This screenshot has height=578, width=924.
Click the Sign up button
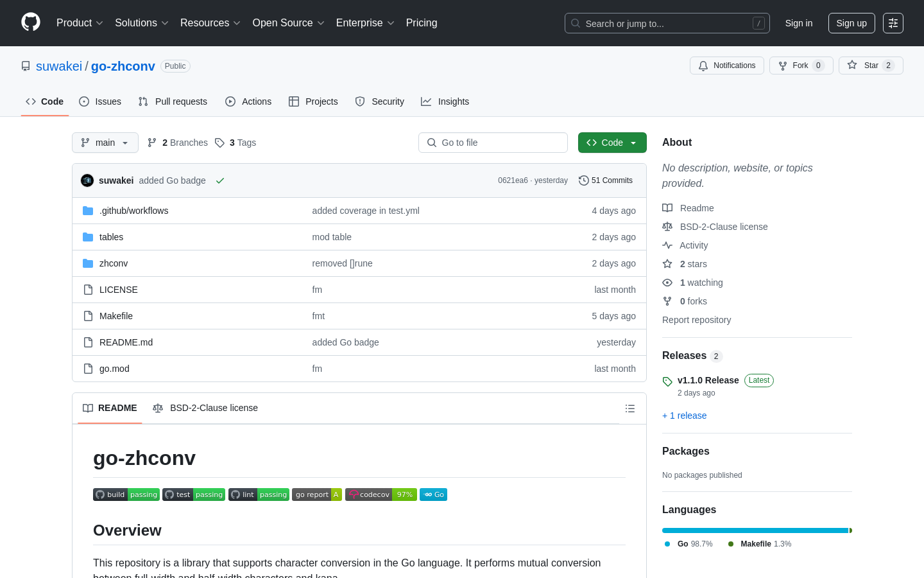[x=851, y=23]
